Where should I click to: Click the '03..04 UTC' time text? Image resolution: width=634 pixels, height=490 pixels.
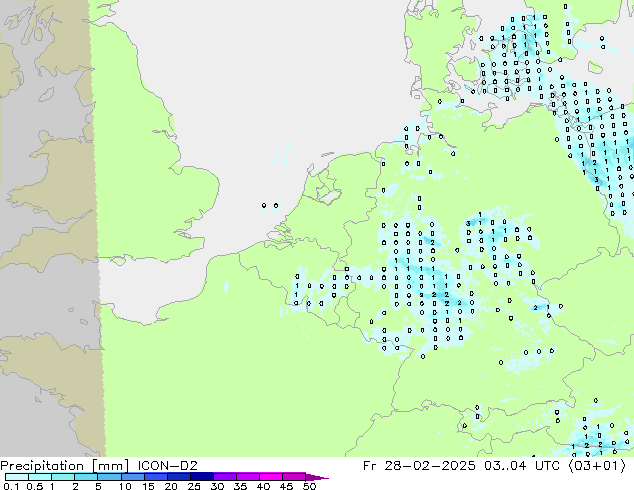point(522,465)
